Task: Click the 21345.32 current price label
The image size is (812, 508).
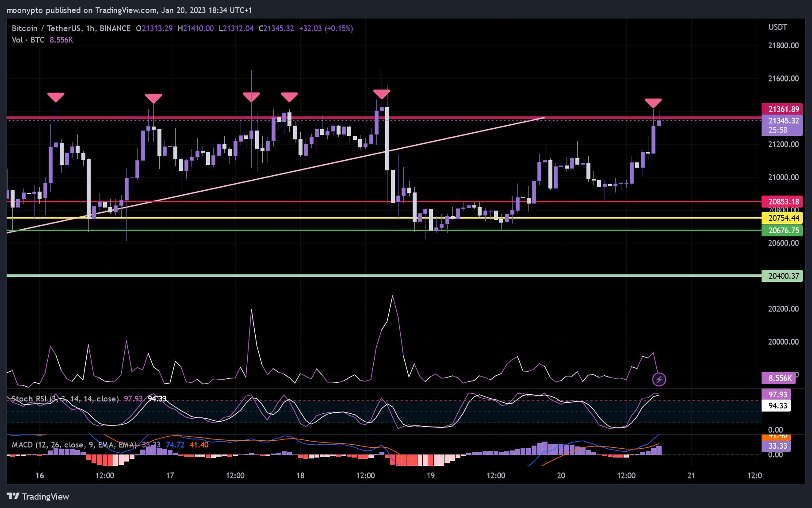Action: 782,120
